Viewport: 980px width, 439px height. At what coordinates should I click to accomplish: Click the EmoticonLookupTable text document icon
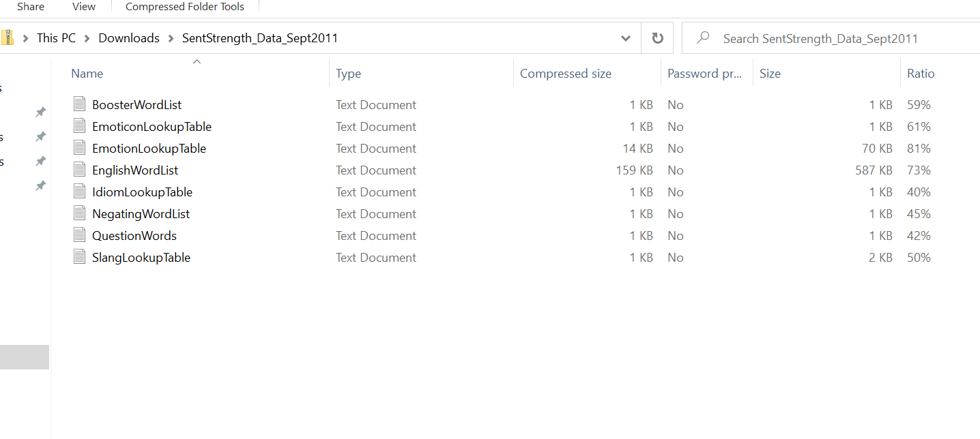pos(81,127)
